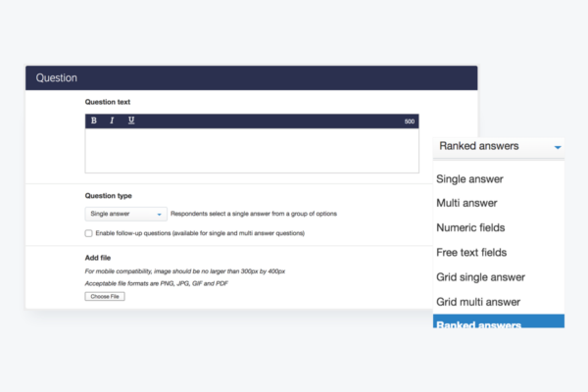The height and width of the screenshot is (392, 588).
Task: Open the Single answer question type dropdown
Action: point(125,214)
